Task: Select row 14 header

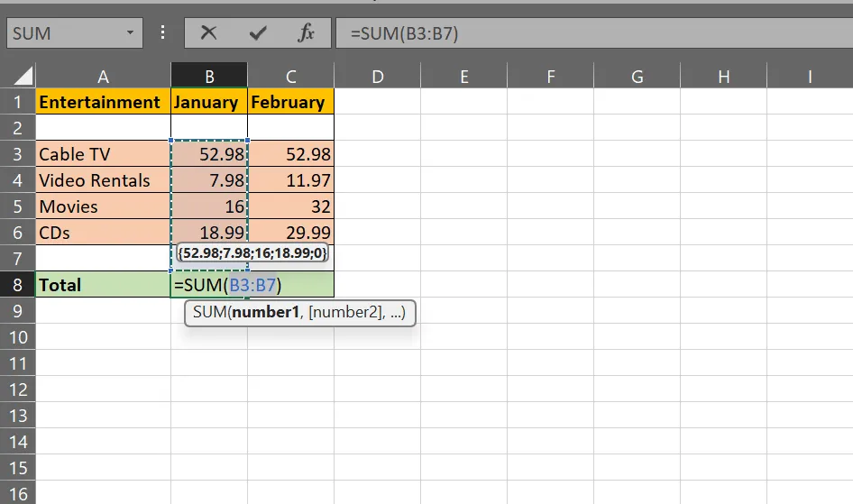Action: tap(17, 442)
